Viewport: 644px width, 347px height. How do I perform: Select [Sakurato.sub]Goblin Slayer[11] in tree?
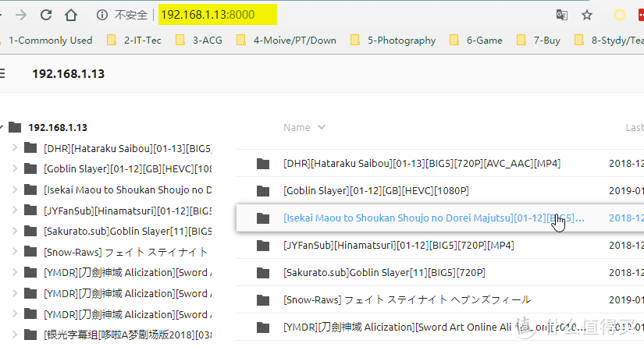pos(127,232)
